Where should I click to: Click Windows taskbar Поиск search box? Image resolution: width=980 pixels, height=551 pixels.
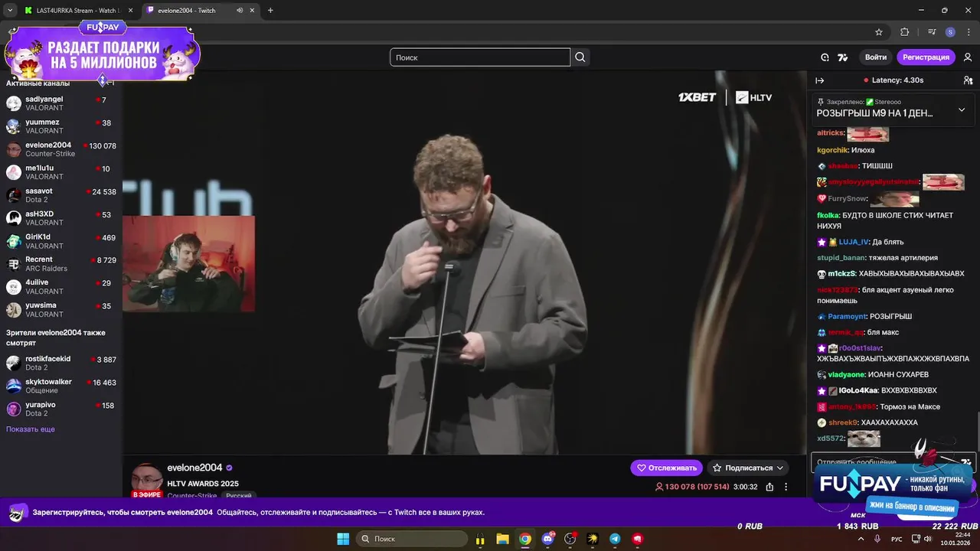413,539
